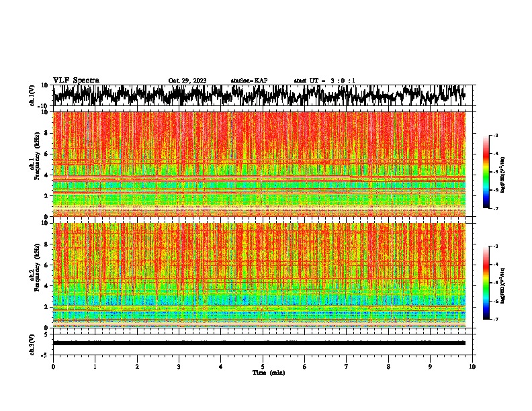
Task: Click the ch.2 color bar label log(PSD)
Action: point(503,286)
